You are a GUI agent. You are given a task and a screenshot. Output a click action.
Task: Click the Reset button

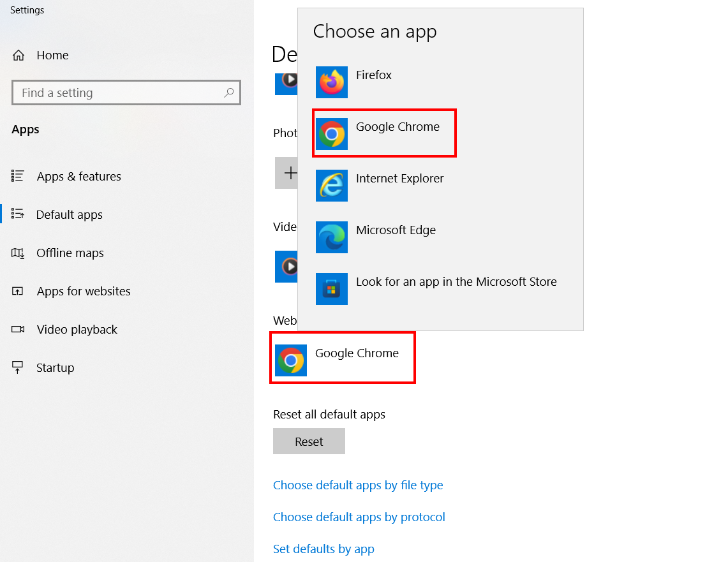tap(309, 441)
